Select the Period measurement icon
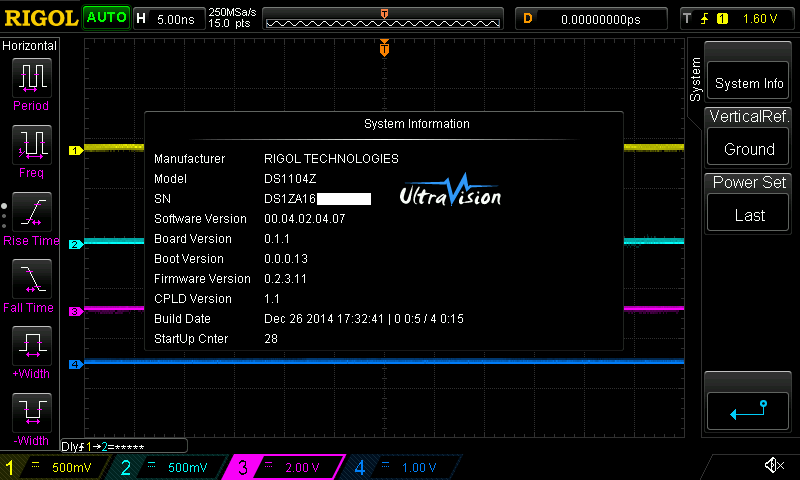 click(x=32, y=78)
